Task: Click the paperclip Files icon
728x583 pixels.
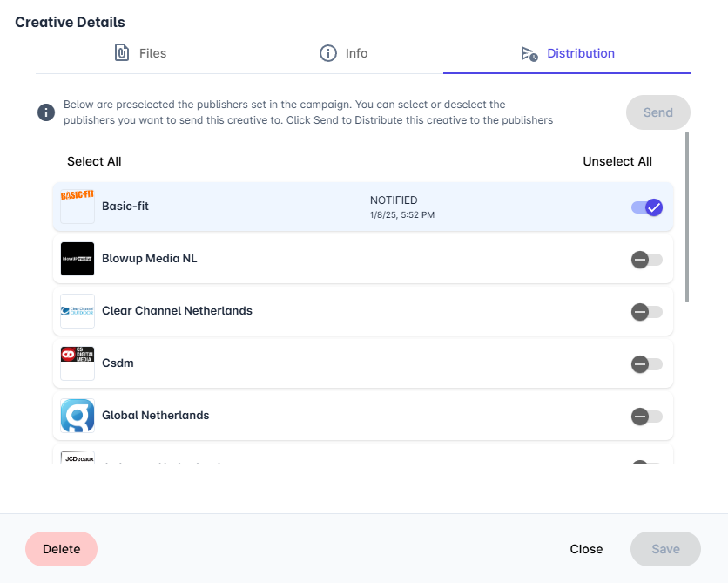Action: tap(122, 53)
